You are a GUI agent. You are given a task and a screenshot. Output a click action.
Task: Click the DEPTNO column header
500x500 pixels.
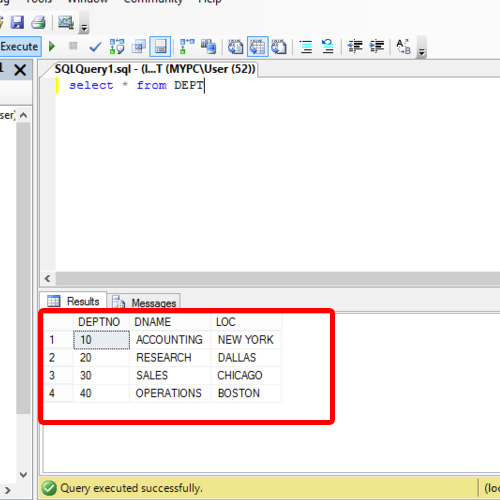click(101, 322)
